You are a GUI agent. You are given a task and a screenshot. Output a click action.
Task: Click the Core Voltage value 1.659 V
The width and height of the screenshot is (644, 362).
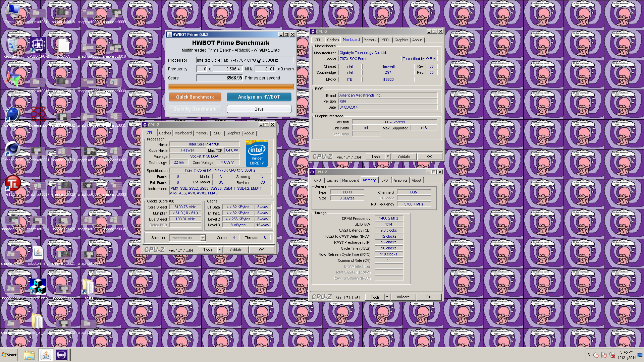click(227, 162)
